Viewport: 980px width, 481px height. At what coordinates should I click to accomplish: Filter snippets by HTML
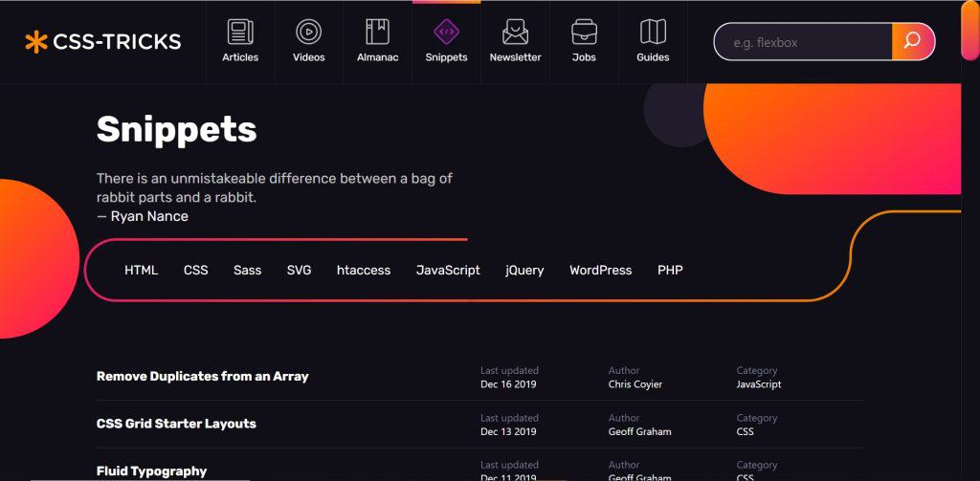tap(142, 271)
